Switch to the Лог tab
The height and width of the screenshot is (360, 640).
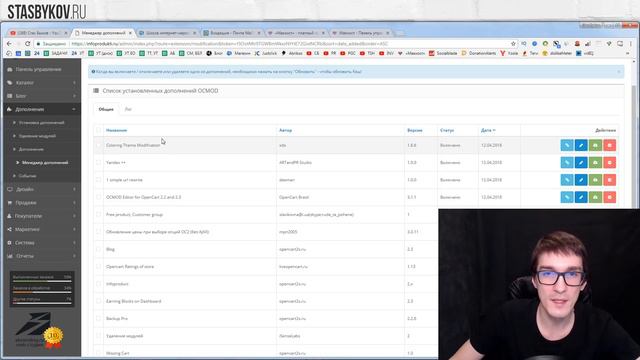click(x=128, y=109)
